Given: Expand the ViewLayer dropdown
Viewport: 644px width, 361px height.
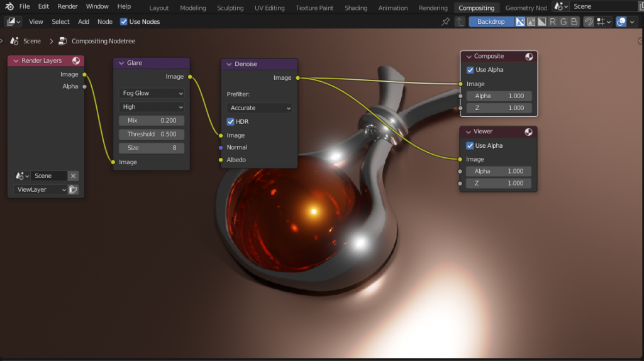Looking at the screenshot, I should (x=40, y=189).
